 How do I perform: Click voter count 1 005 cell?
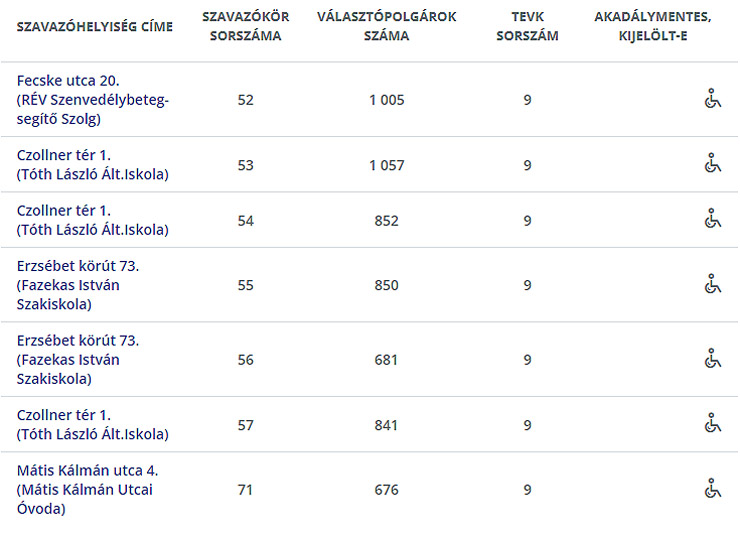[x=385, y=100]
